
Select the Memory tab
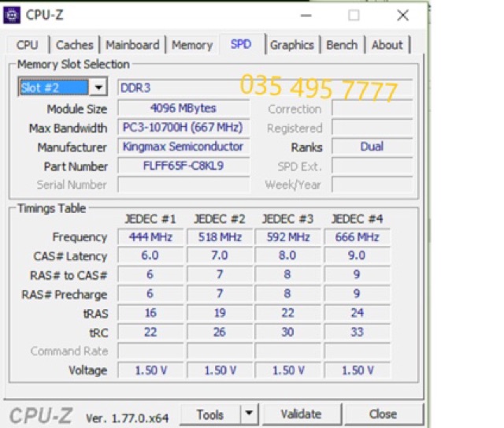coord(192,45)
